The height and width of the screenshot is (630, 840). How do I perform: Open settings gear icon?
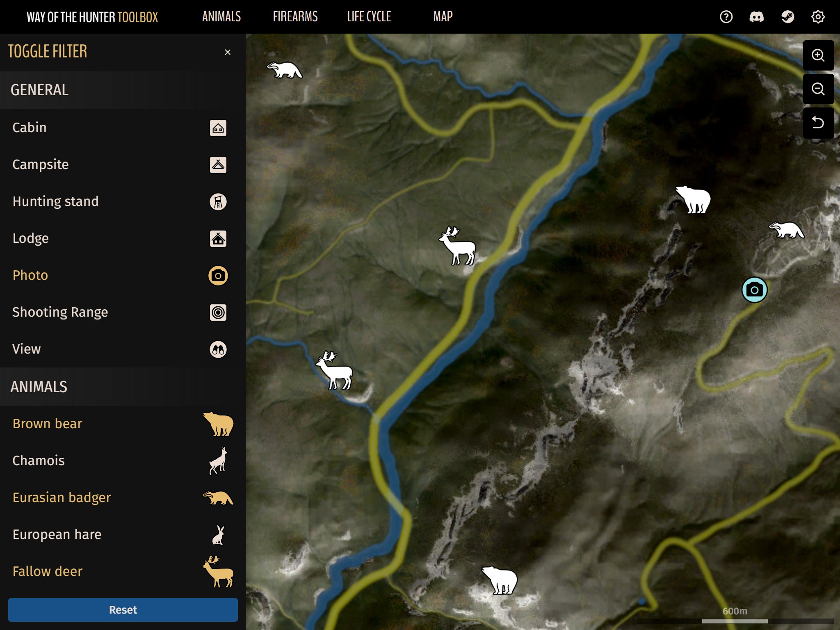[x=818, y=17]
